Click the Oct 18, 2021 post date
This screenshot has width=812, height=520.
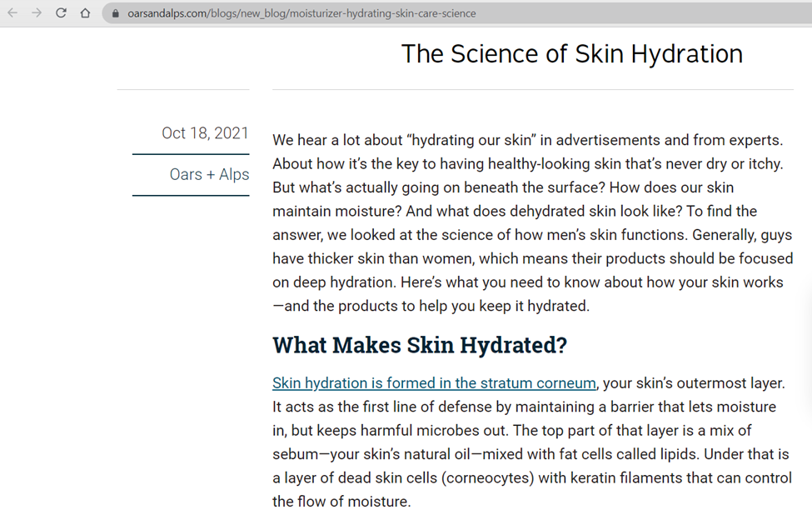click(x=205, y=133)
